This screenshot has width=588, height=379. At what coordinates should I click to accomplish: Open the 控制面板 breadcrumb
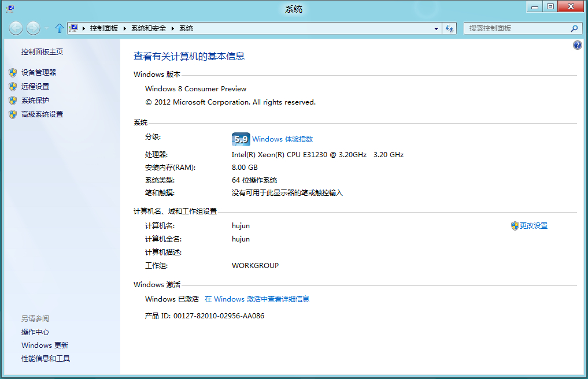[x=104, y=28]
